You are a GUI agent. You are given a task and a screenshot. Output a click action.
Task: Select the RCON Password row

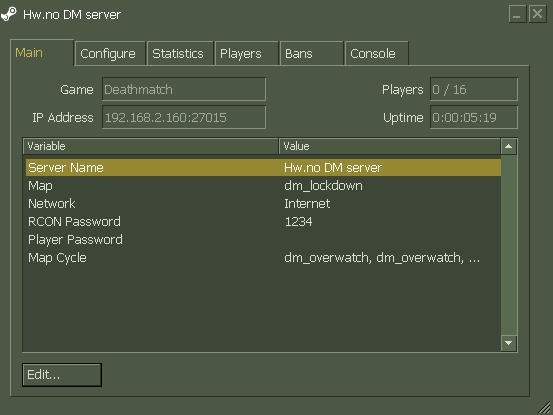tap(263, 222)
